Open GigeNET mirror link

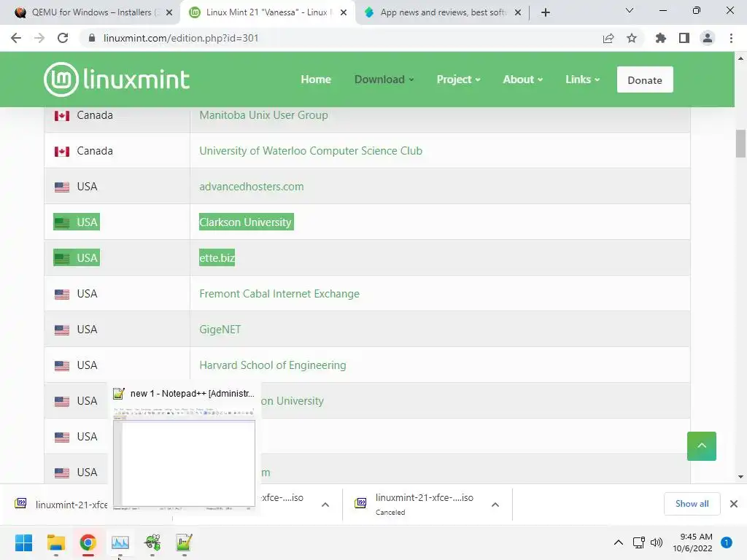220,330
